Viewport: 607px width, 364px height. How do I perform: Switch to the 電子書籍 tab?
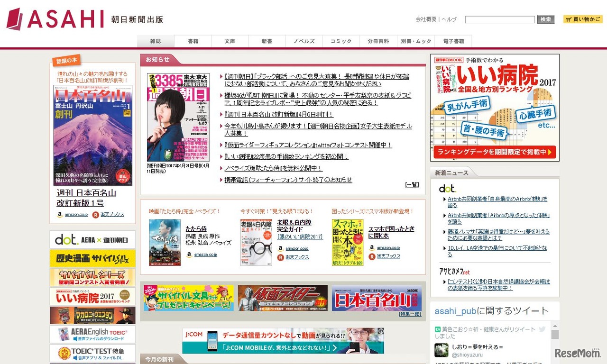point(453,41)
